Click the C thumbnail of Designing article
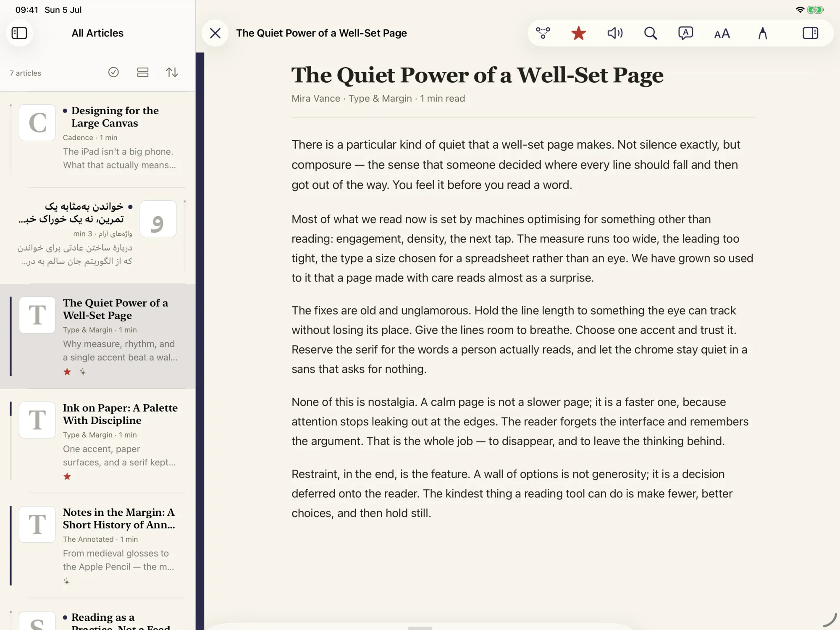Screen dimensions: 840x630 click(x=37, y=123)
